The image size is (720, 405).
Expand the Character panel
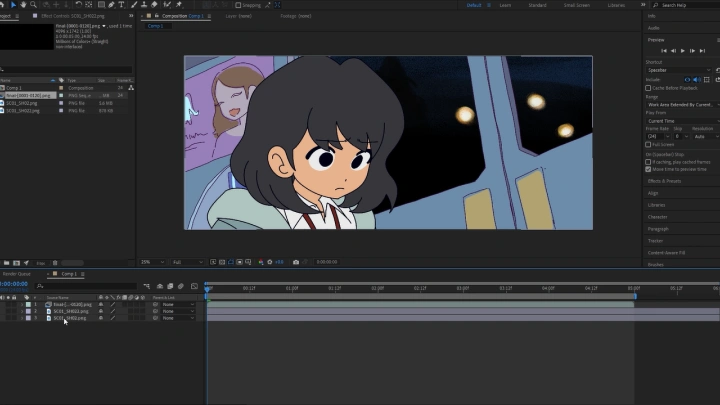658,217
